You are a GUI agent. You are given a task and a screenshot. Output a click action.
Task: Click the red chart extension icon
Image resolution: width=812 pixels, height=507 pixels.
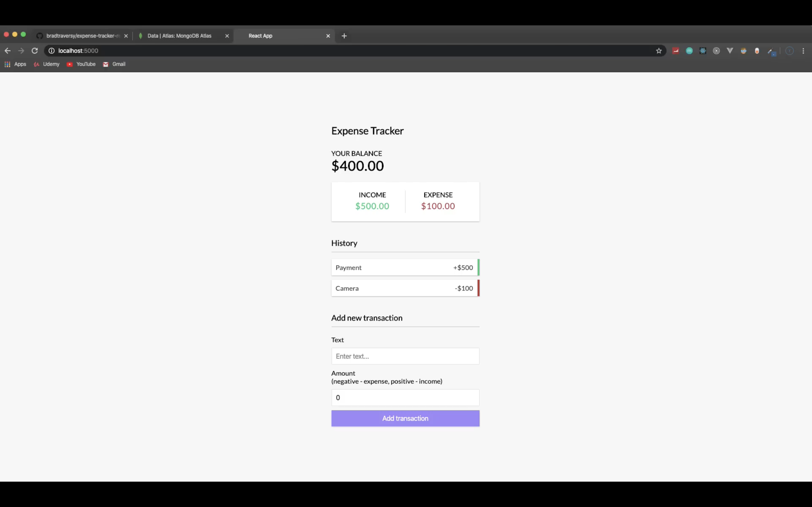(x=676, y=51)
